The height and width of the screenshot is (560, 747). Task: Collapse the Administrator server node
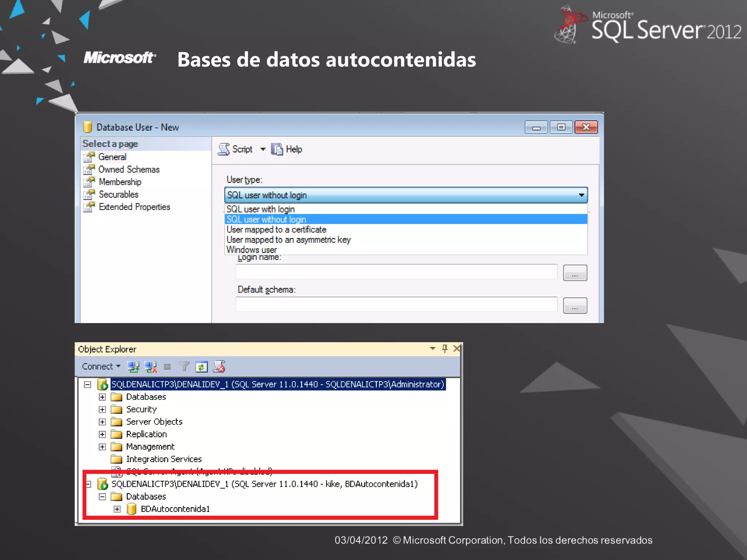click(88, 385)
